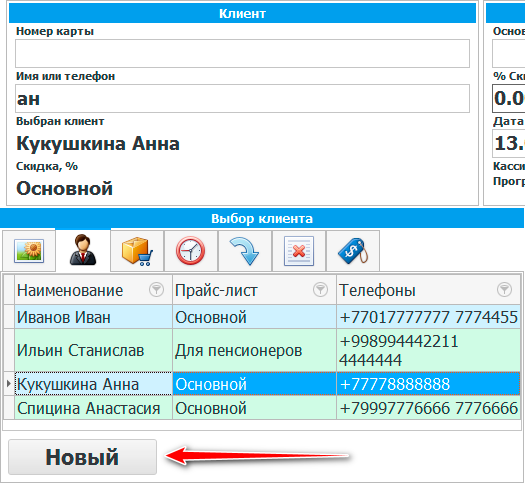The width and height of the screenshot is (525, 483).
Task: Open the red clock tab
Action: (191, 250)
